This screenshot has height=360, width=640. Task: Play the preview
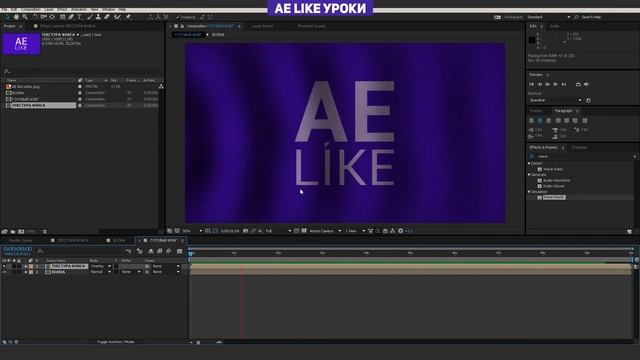click(x=547, y=84)
